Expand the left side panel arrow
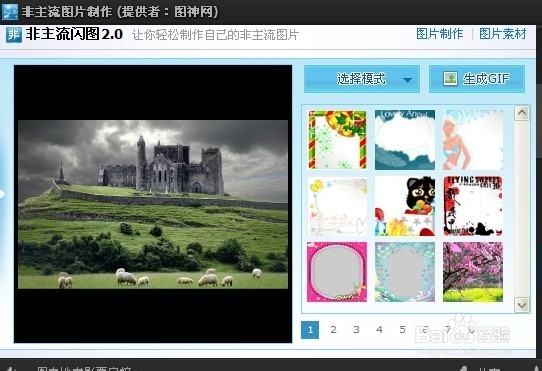This screenshot has height=371, width=542. coord(2,194)
